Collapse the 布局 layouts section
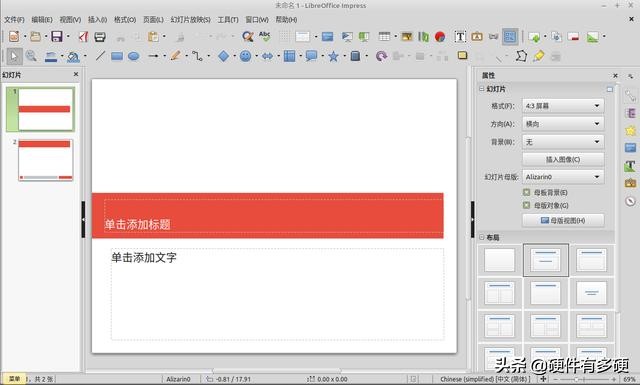 click(x=482, y=237)
